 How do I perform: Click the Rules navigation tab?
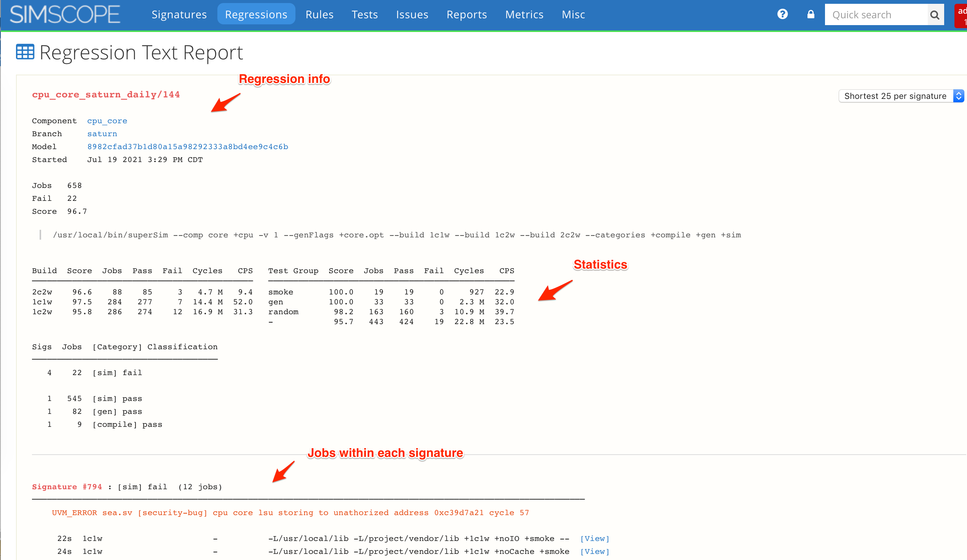click(x=319, y=14)
